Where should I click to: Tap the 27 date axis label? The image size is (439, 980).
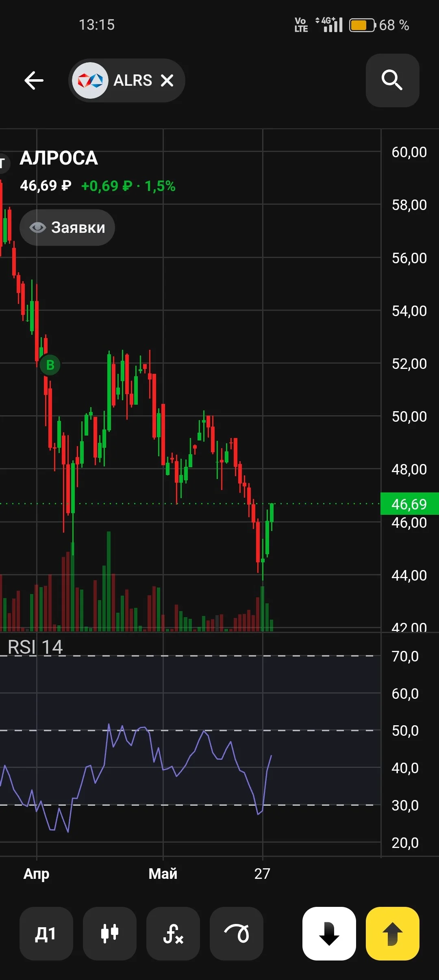pos(262,874)
